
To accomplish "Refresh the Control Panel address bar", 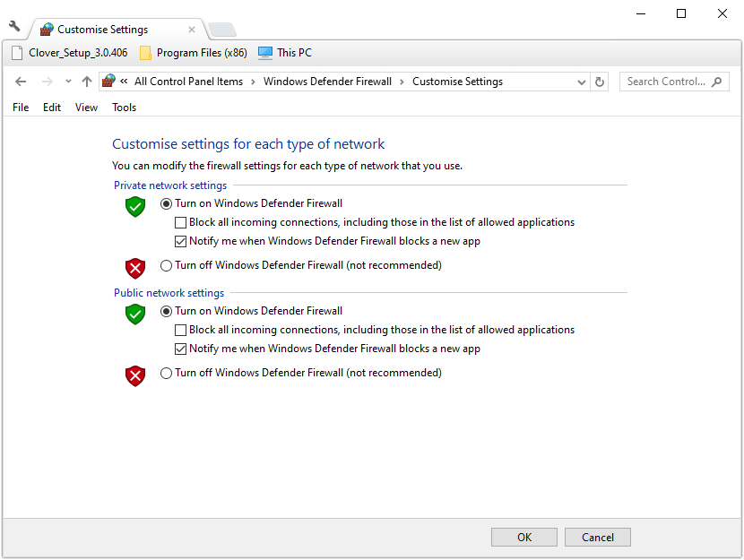I will tap(601, 82).
